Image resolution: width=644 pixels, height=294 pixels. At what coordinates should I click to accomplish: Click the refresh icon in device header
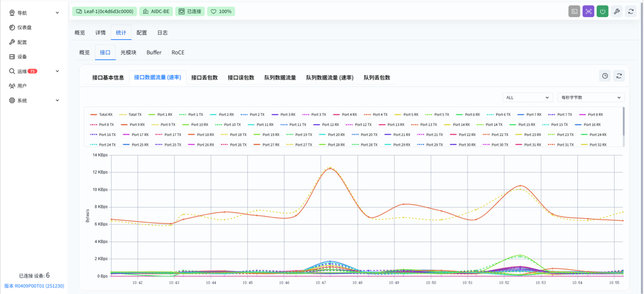click(630, 12)
